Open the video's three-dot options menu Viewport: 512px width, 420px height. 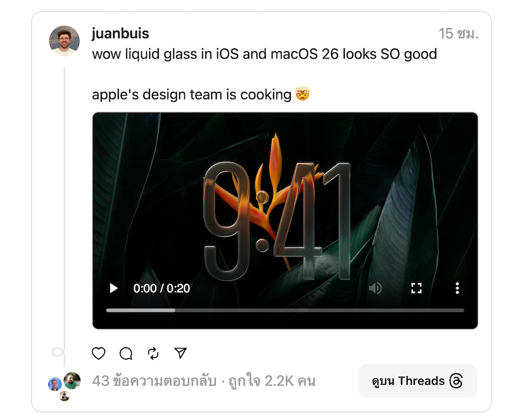(x=457, y=288)
